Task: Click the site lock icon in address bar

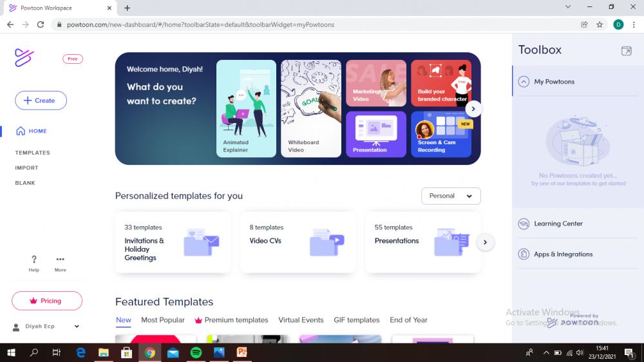Action: click(59, 24)
